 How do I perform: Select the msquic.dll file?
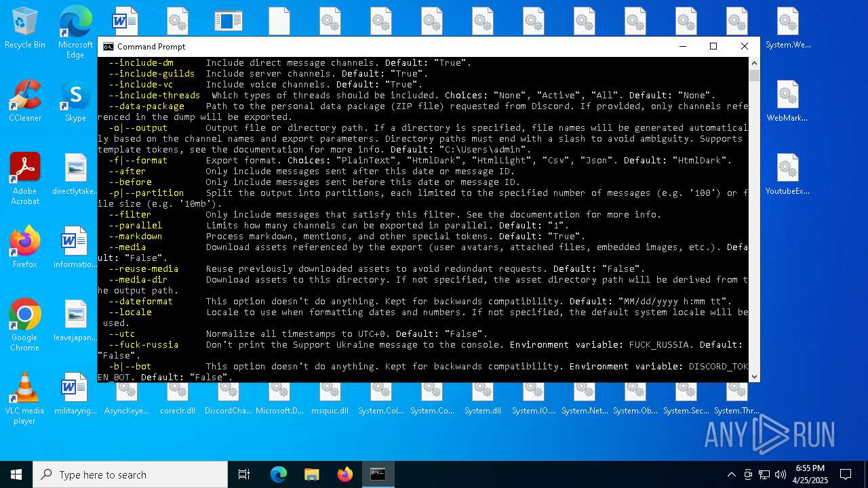click(x=330, y=400)
